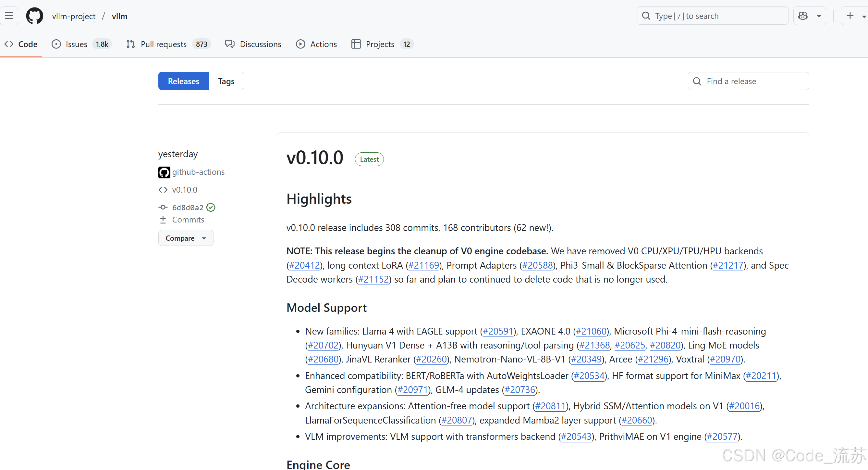Open pull request #20811
The image size is (868, 470).
tap(551, 406)
